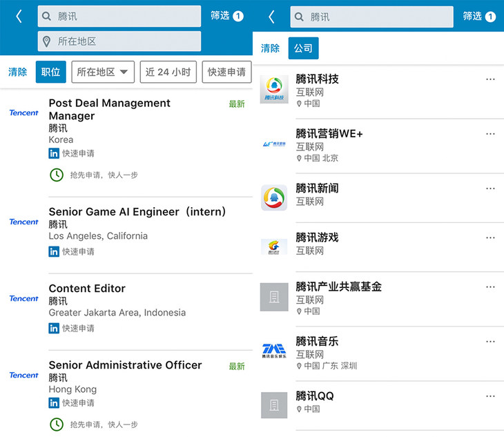Tap Korea location text
This screenshot has width=504, height=437.
tap(61, 139)
